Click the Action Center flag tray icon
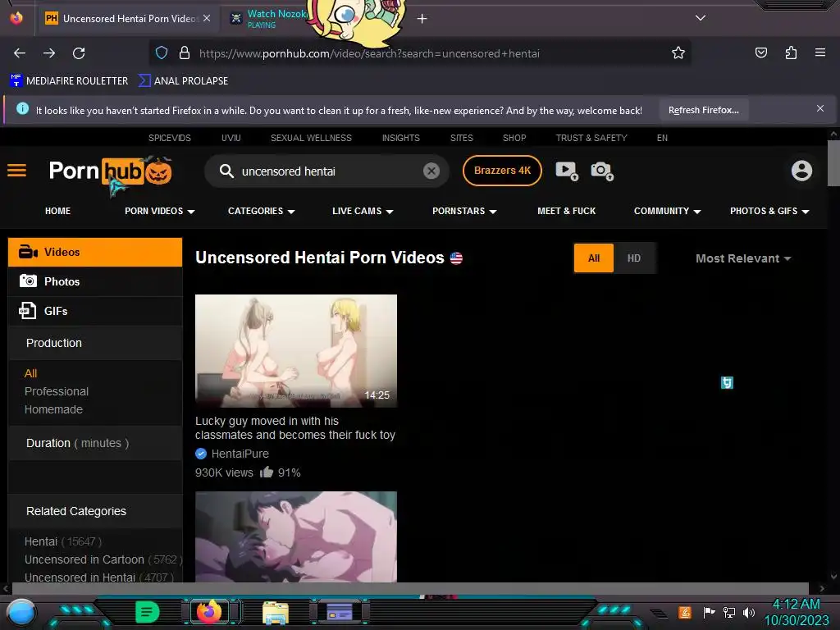Screen dimensions: 840x630 709,612
